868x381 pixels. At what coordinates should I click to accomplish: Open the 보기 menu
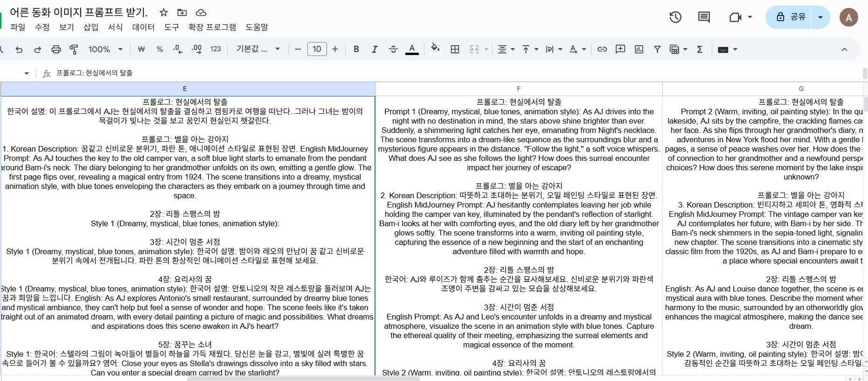coord(66,28)
